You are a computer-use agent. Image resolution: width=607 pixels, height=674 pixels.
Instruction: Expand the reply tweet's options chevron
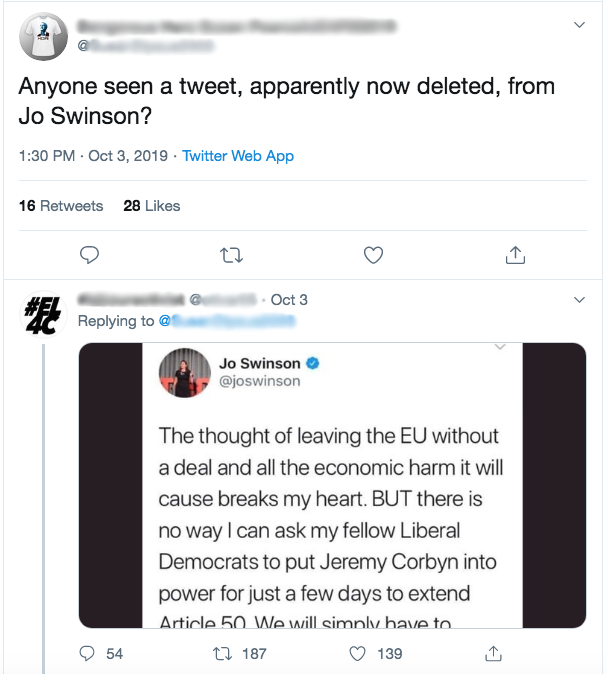tap(579, 299)
